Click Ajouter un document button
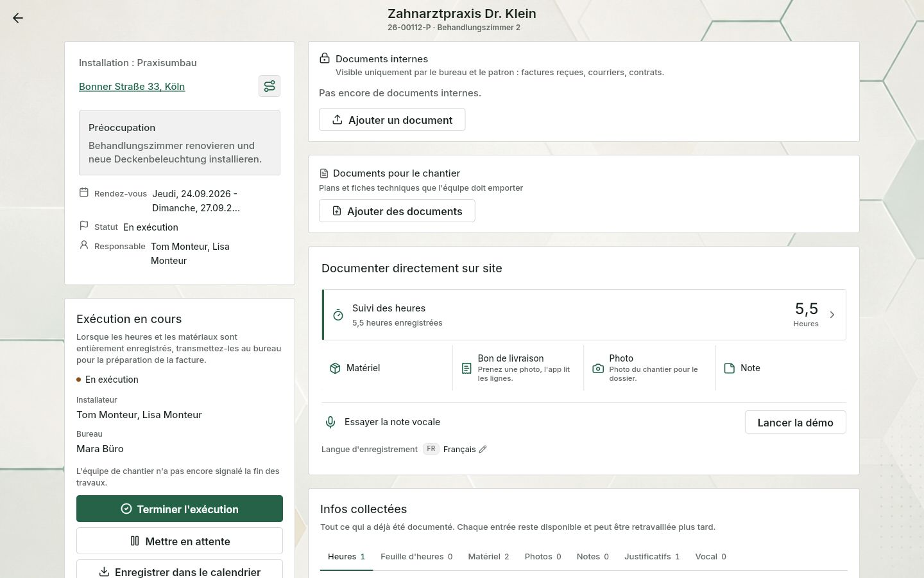 [392, 120]
